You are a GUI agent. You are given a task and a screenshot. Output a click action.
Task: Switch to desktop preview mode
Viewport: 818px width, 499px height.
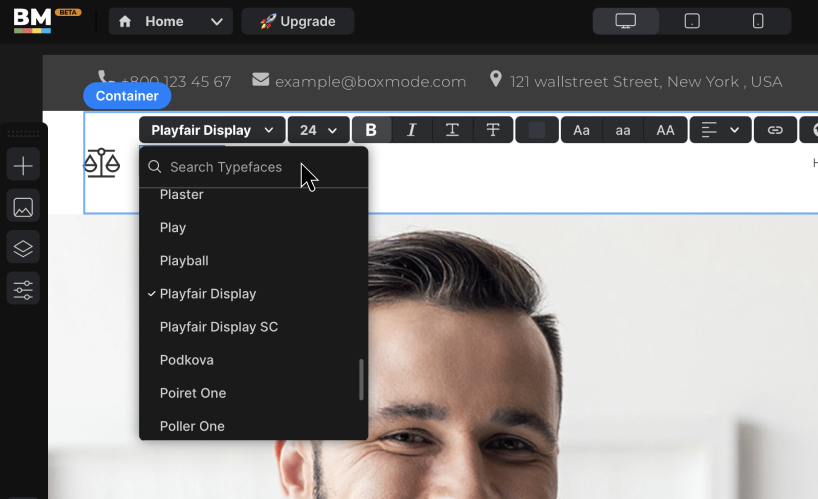625,21
